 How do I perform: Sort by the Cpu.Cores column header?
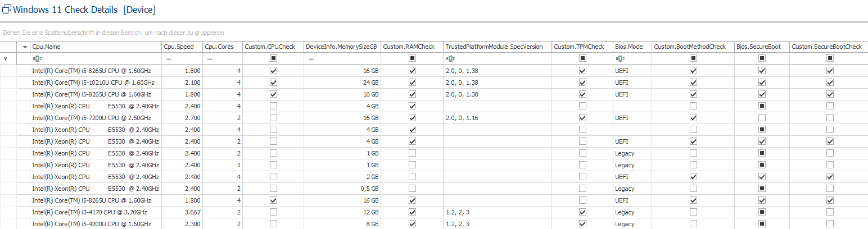[223, 47]
